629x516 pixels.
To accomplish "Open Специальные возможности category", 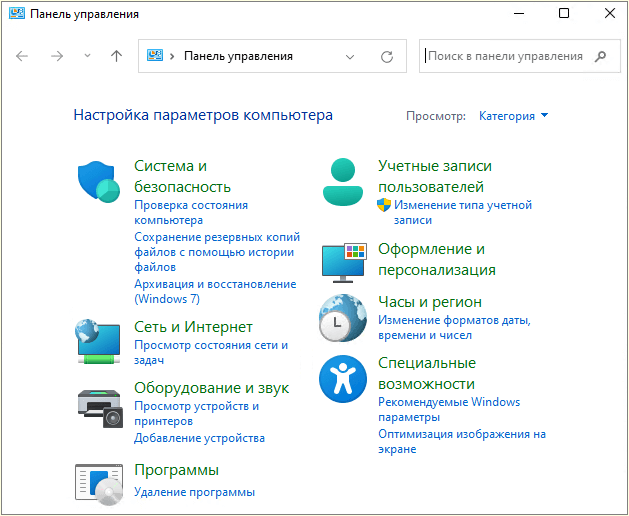I will click(x=427, y=373).
